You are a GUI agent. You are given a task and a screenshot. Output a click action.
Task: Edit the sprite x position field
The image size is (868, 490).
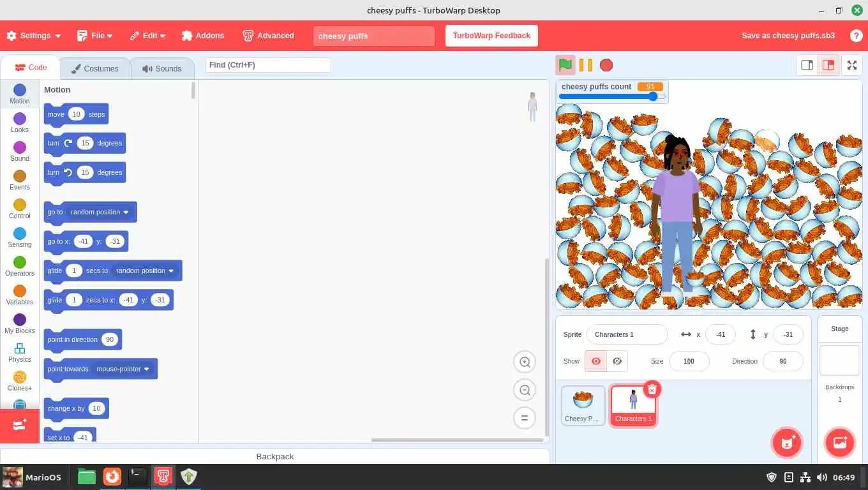(x=721, y=334)
